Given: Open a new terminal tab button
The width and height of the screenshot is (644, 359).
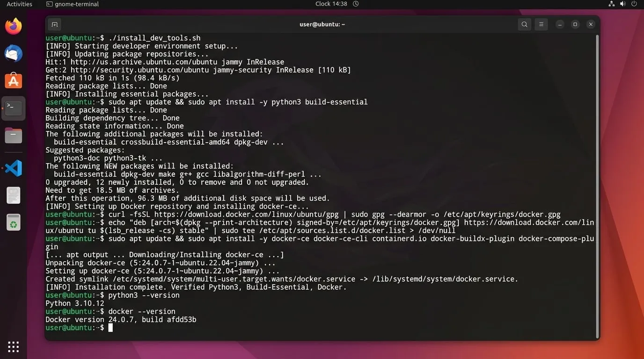Looking at the screenshot, I should tap(55, 24).
